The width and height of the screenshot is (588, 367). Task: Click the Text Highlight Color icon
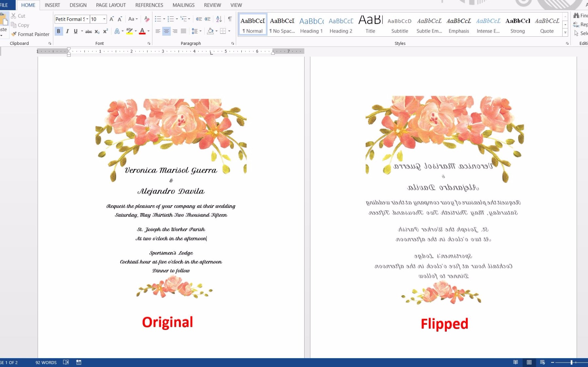tap(129, 31)
